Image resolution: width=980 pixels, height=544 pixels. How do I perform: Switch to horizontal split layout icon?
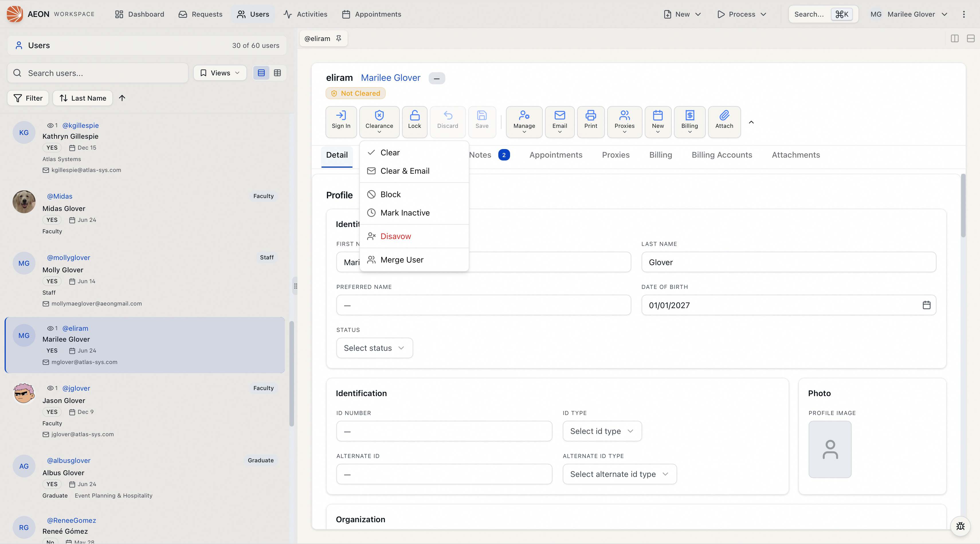coord(971,38)
